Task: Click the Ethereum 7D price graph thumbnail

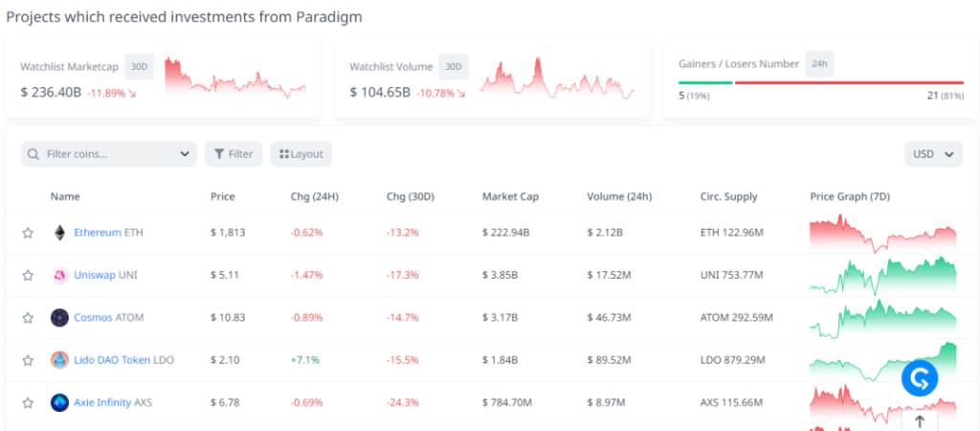Action: [x=882, y=233]
